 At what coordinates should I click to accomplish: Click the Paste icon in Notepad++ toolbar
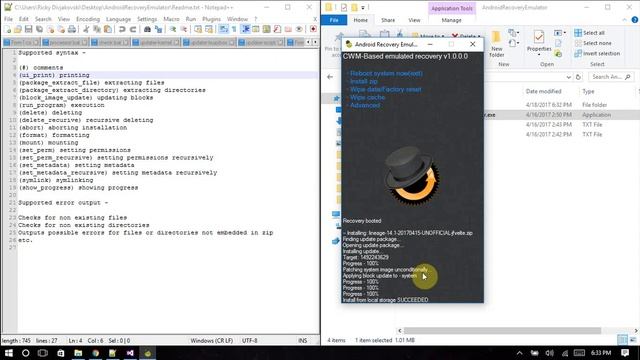(108, 29)
